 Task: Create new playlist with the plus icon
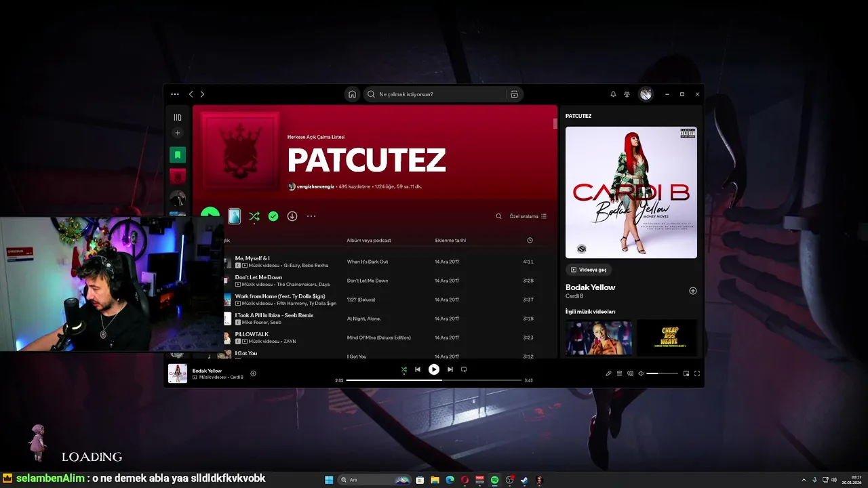(178, 133)
